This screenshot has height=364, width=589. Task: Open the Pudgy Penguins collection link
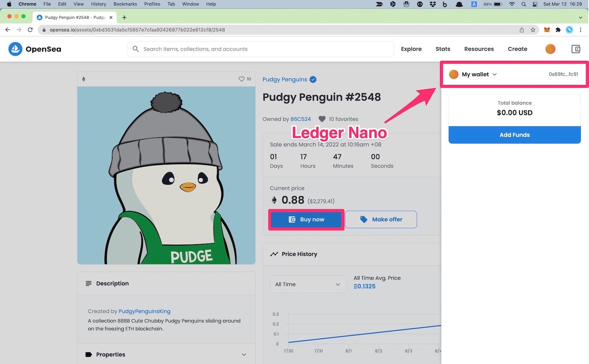tap(285, 79)
